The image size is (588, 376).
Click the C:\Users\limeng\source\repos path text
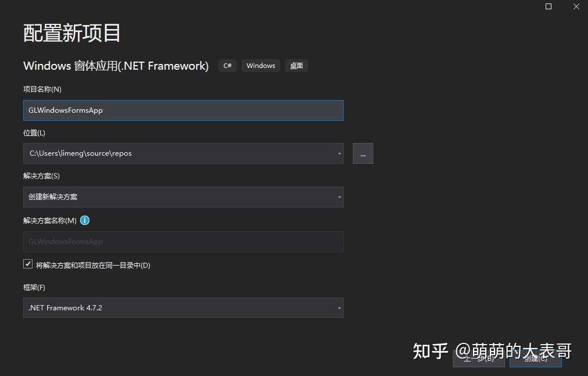coord(80,153)
